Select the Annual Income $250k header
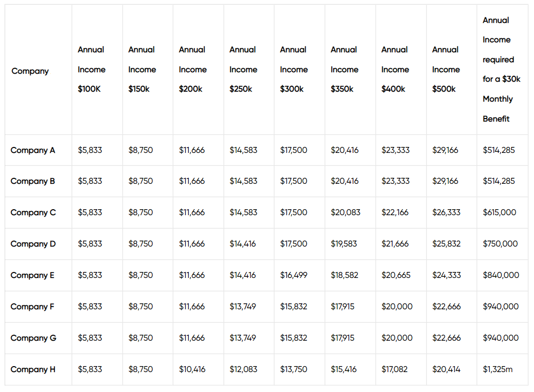This screenshot has width=534, height=392. pyautogui.click(x=243, y=69)
